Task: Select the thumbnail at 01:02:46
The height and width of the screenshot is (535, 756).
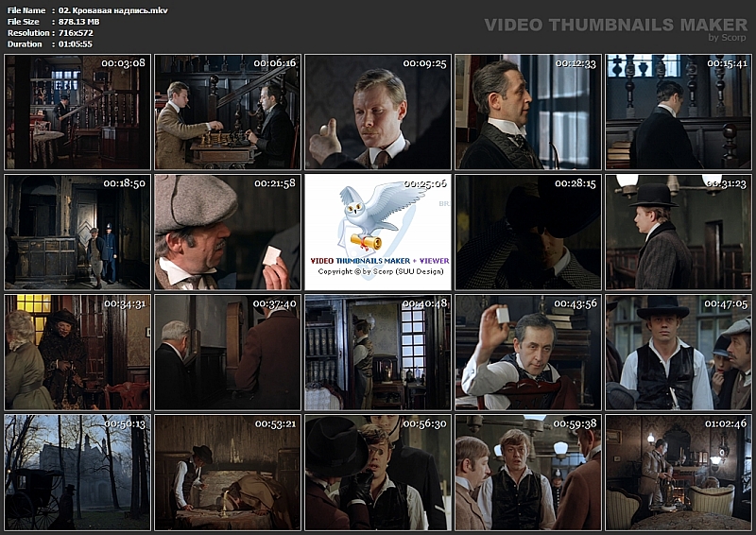Action: [x=679, y=473]
